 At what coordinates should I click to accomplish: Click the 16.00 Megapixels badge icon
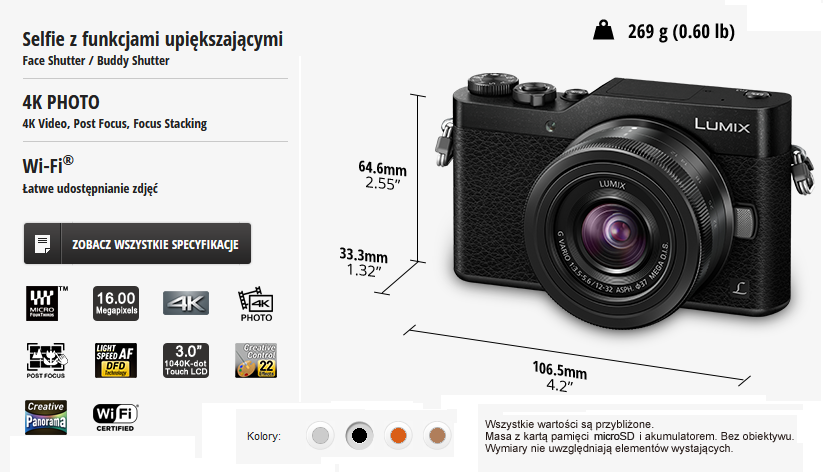click(116, 303)
